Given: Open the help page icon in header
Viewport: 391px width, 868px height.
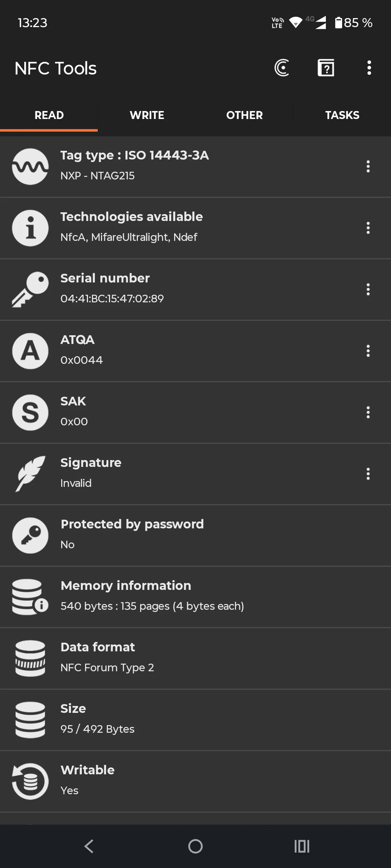Looking at the screenshot, I should click(326, 68).
